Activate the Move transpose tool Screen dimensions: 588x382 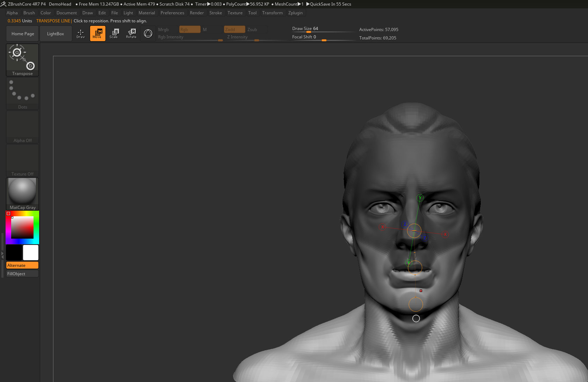97,33
